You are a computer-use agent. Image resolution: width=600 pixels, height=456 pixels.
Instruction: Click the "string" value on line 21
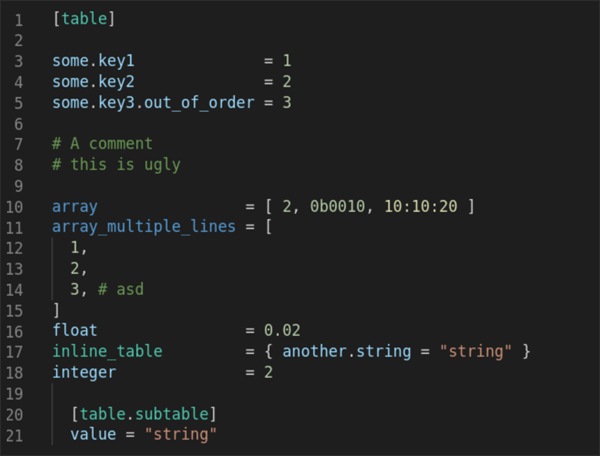180,434
